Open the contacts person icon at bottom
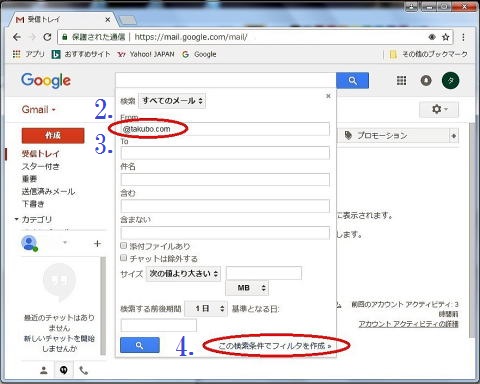Screen dimensions: 480x384 [x=44, y=370]
